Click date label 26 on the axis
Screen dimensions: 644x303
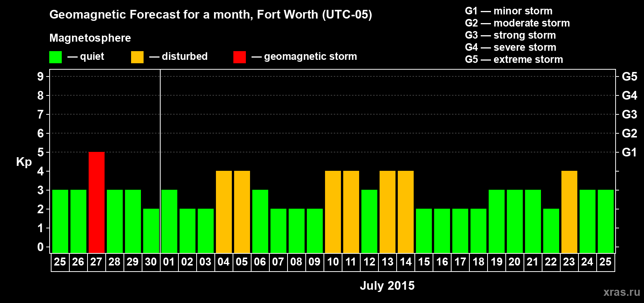point(78,262)
